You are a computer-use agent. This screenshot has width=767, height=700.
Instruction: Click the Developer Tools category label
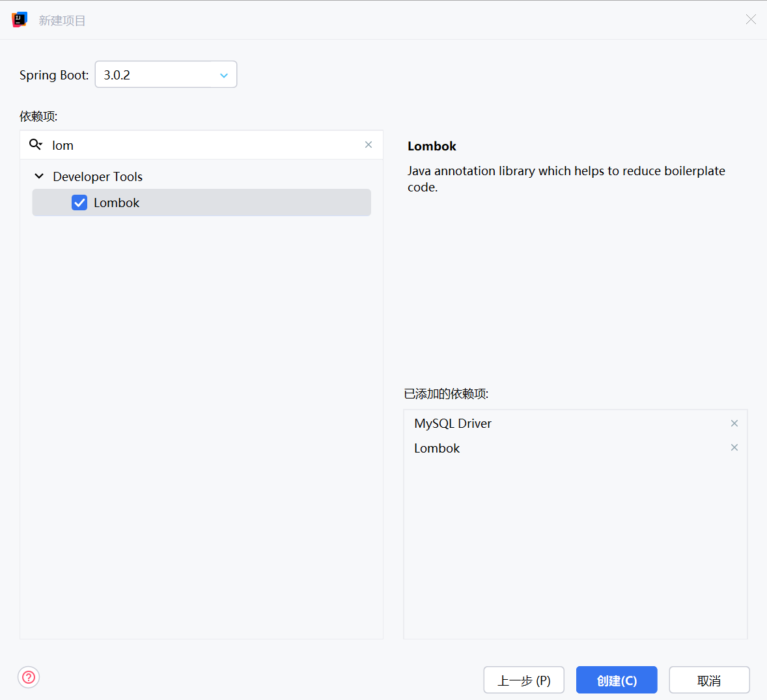pos(98,176)
